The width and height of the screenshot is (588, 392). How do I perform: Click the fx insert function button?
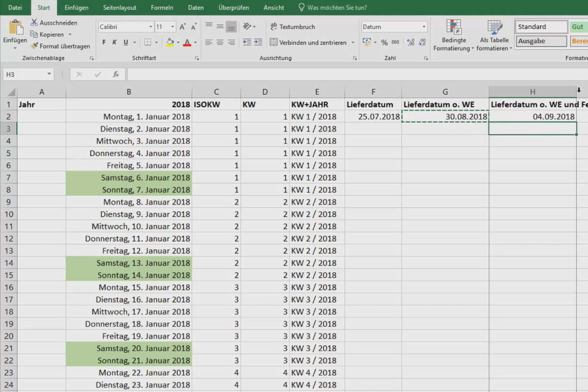point(116,74)
